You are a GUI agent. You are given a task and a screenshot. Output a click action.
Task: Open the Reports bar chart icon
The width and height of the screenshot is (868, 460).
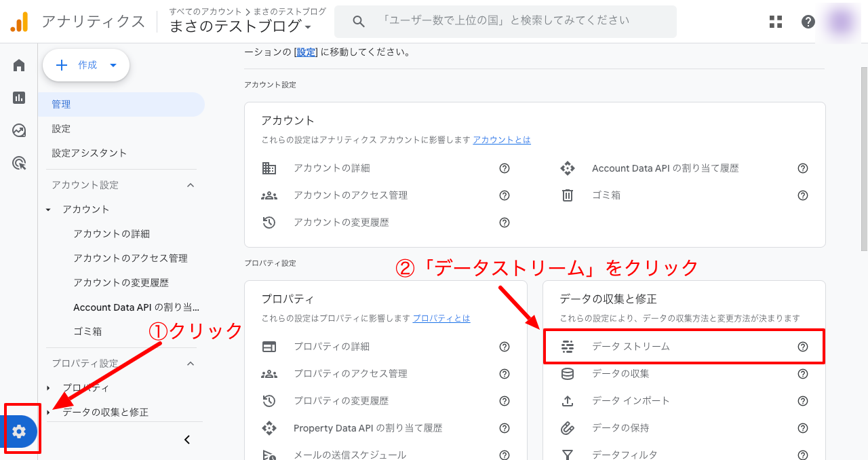coord(19,98)
